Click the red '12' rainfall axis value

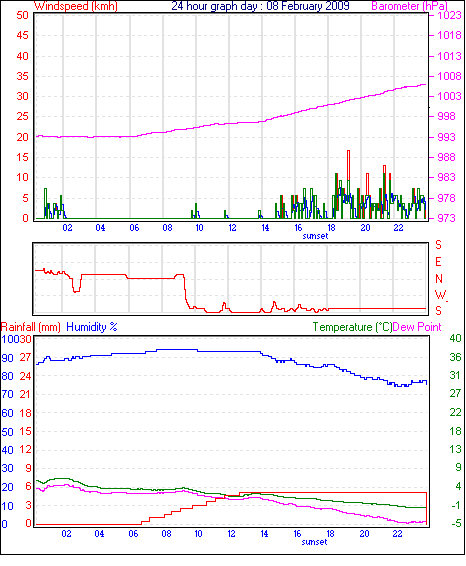click(25, 450)
